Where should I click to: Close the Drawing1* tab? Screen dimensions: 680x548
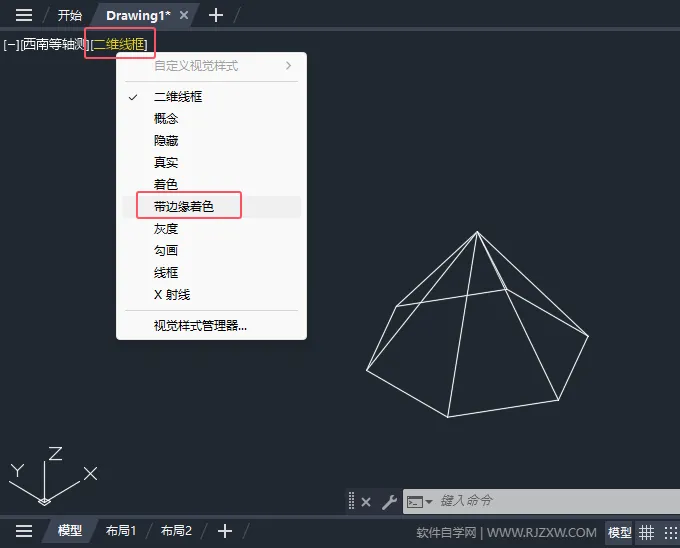(x=184, y=15)
